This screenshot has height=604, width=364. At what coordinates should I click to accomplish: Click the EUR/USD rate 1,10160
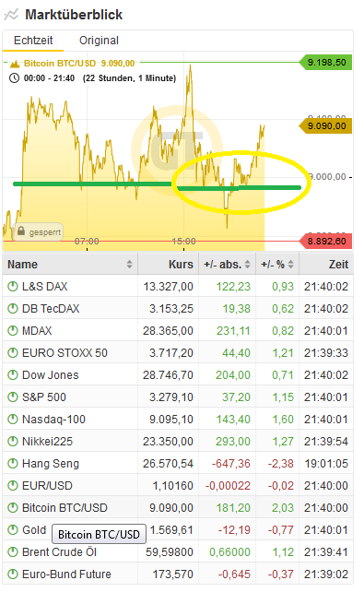click(172, 486)
